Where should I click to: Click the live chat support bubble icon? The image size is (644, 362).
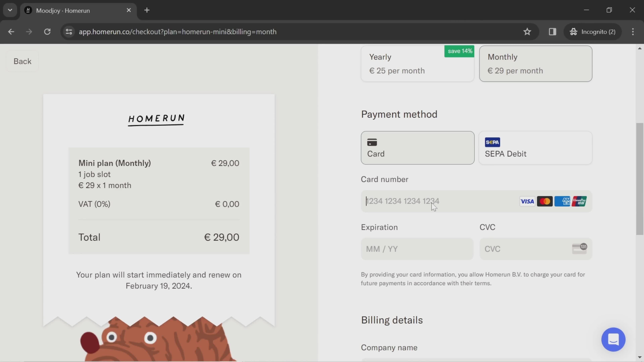pos(614,340)
